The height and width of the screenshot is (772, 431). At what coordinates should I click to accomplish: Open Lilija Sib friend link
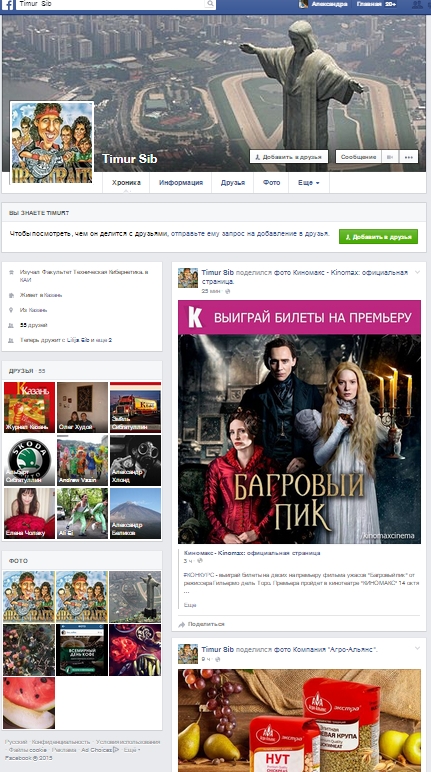[78, 340]
